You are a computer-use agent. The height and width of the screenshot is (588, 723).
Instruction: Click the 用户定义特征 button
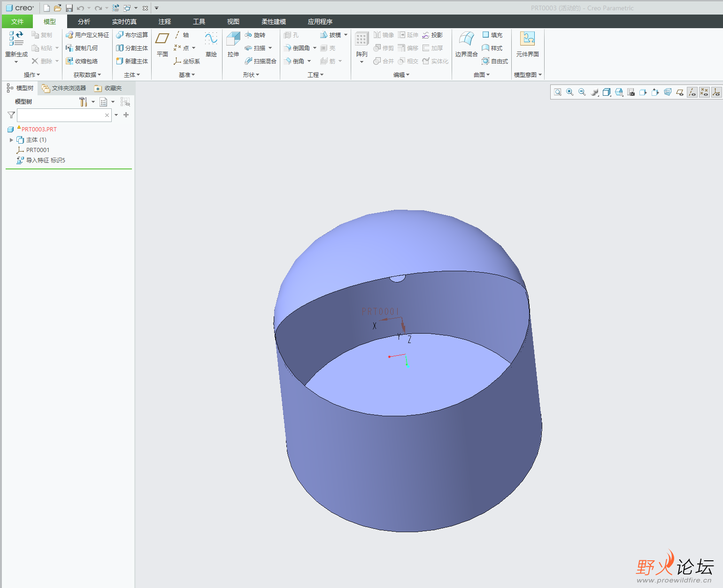pyautogui.click(x=87, y=35)
